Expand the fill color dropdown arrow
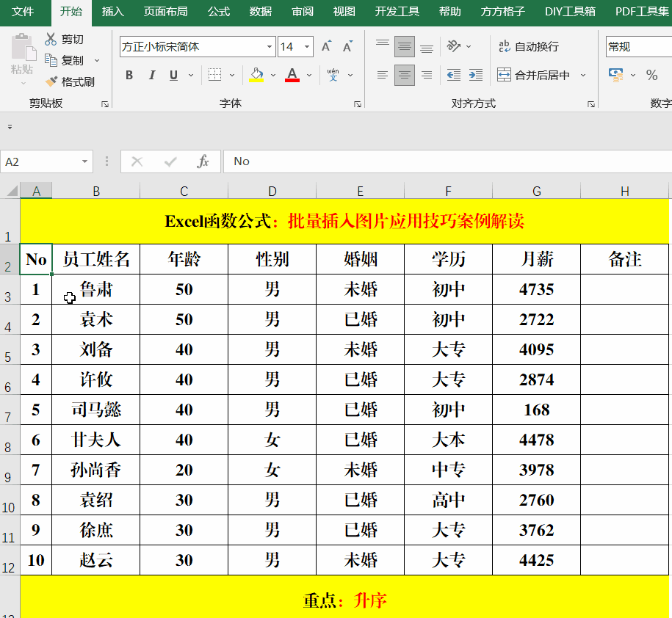This screenshot has width=672, height=618. tap(273, 75)
